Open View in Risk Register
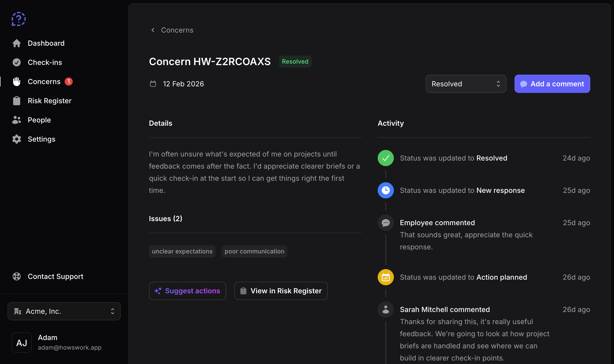 [281, 291]
